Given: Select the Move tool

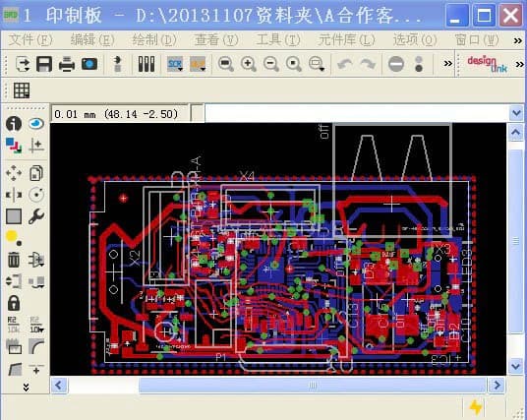Looking at the screenshot, I should pos(14,173).
